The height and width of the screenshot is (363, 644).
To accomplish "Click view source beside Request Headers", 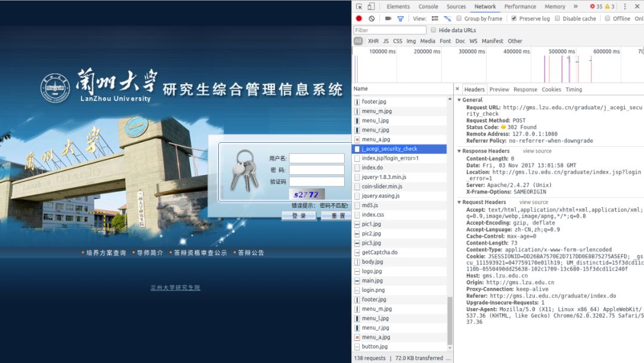I will click(x=534, y=202).
